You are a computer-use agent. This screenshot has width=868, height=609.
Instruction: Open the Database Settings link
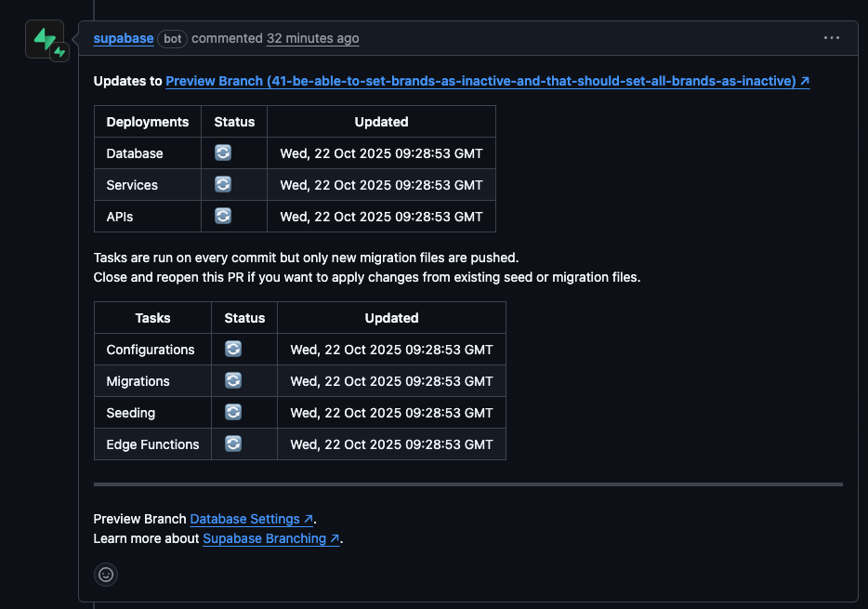click(x=251, y=519)
